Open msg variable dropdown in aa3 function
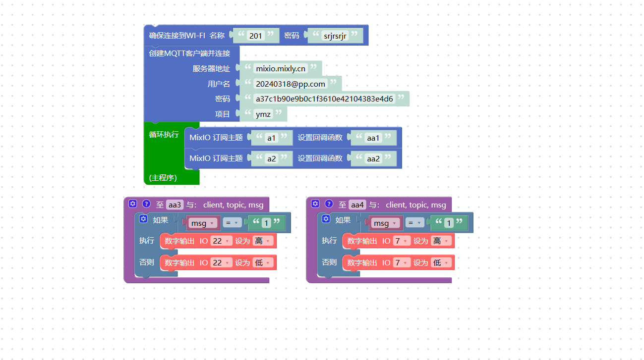 202,223
